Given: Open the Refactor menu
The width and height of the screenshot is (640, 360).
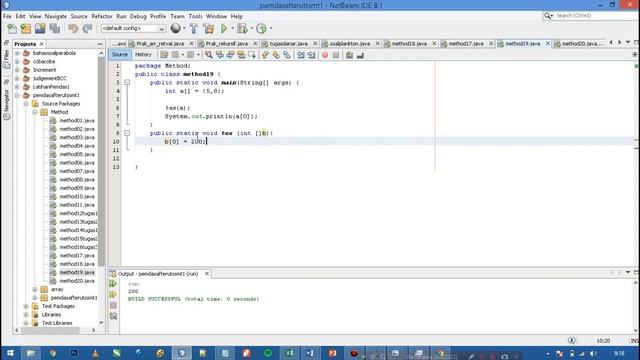Looking at the screenshot, I should coord(102,16).
